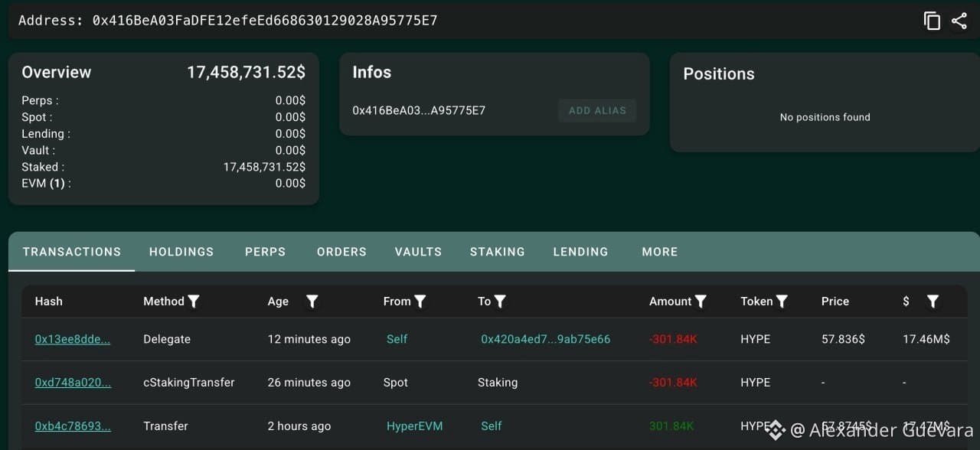The height and width of the screenshot is (450, 980).
Task: Open the dollar value column filter
Action: pos(933,302)
